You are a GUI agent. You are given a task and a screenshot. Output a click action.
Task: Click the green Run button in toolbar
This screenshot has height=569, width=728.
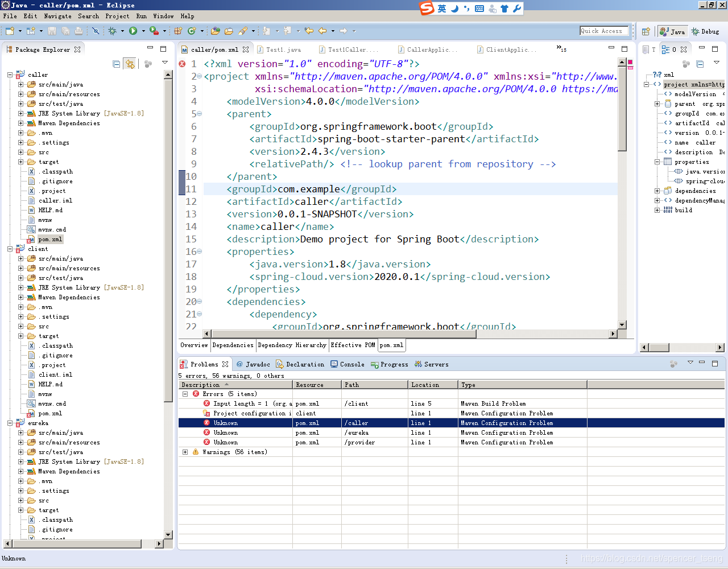point(133,31)
